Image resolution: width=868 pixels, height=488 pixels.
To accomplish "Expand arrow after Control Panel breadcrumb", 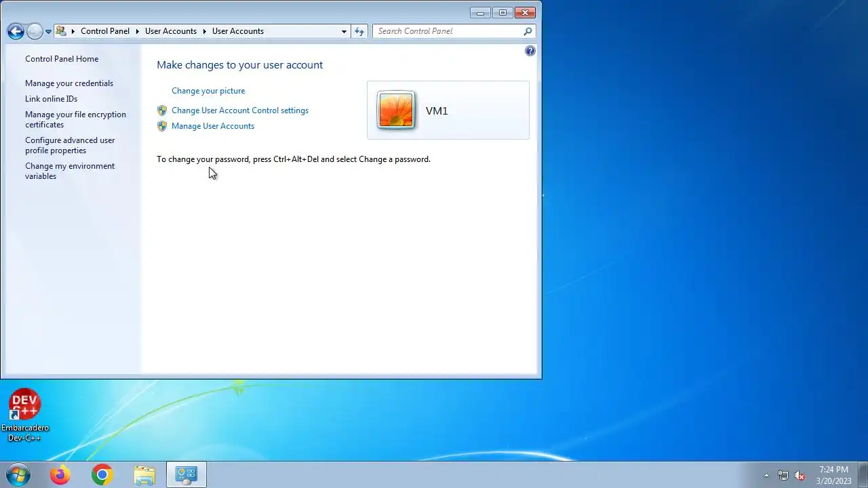I will click(x=137, y=31).
